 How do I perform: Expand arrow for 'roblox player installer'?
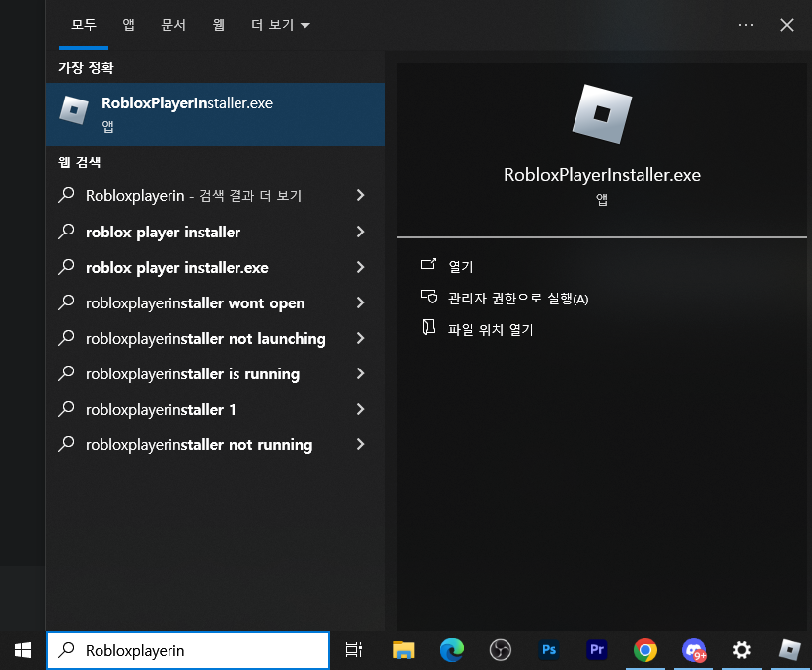tap(361, 232)
